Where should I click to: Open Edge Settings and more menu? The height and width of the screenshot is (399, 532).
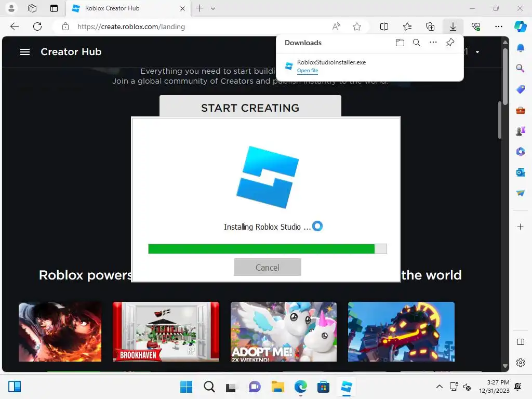pos(498,26)
